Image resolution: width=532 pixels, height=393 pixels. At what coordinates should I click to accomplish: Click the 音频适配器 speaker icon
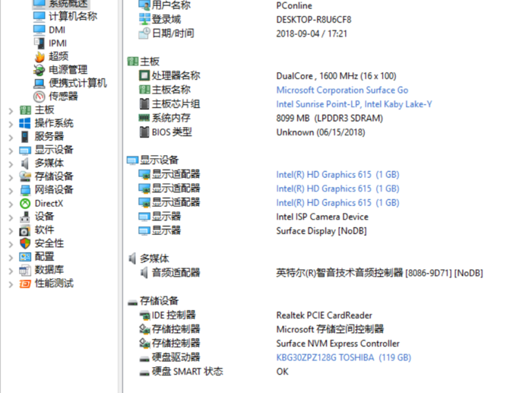[144, 273]
